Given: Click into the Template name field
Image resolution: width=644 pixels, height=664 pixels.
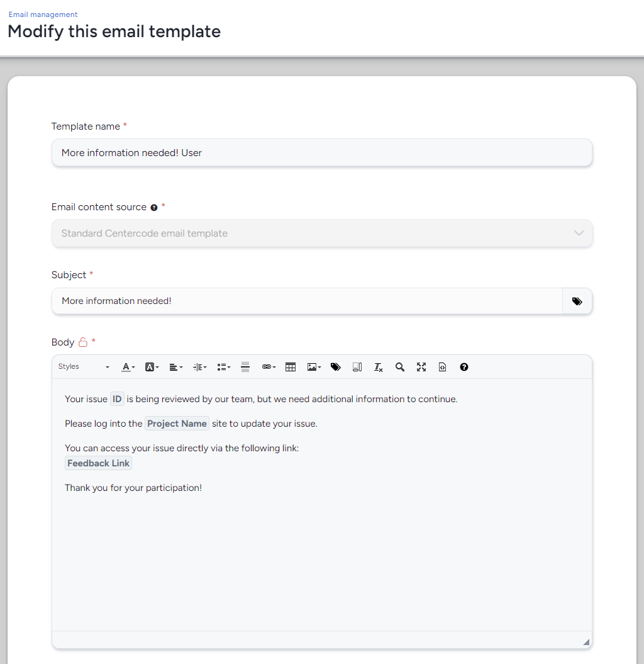Looking at the screenshot, I should (x=321, y=152).
